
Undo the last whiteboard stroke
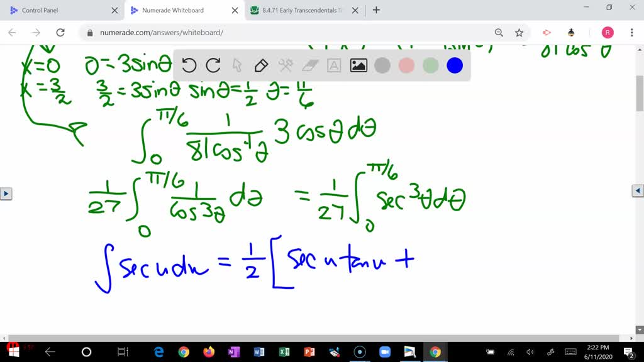[189, 65]
